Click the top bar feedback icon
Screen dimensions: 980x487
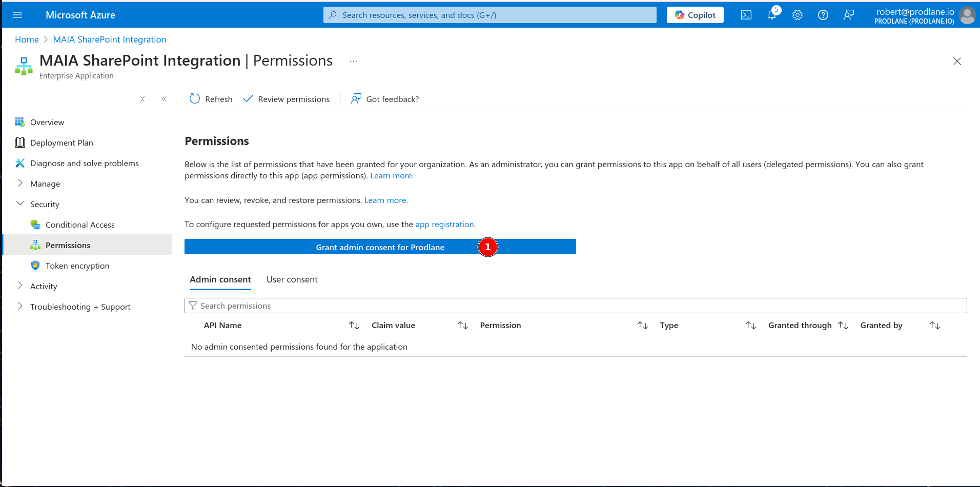(x=849, y=15)
